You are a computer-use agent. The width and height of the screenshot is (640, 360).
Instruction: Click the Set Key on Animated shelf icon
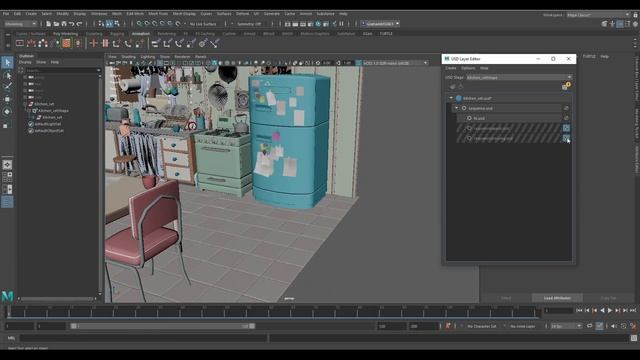[105, 43]
